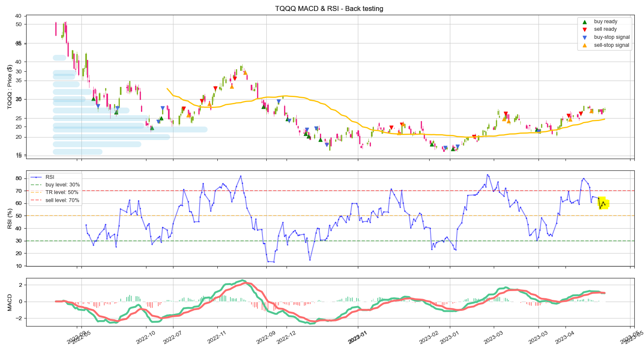The height and width of the screenshot is (348, 644).
Task: Click 'buy level: 30%' legend entry
Action: coord(55,185)
